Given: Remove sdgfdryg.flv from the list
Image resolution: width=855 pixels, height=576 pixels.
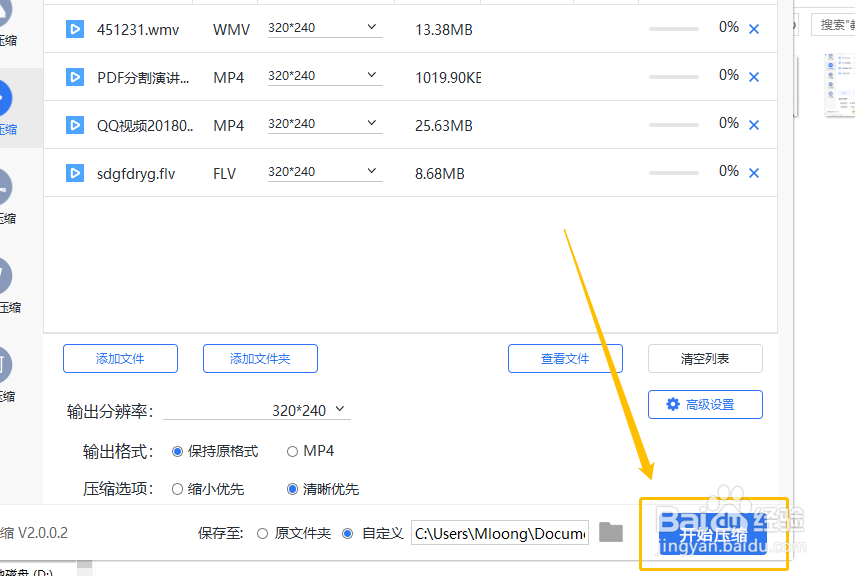Looking at the screenshot, I should point(754,173).
